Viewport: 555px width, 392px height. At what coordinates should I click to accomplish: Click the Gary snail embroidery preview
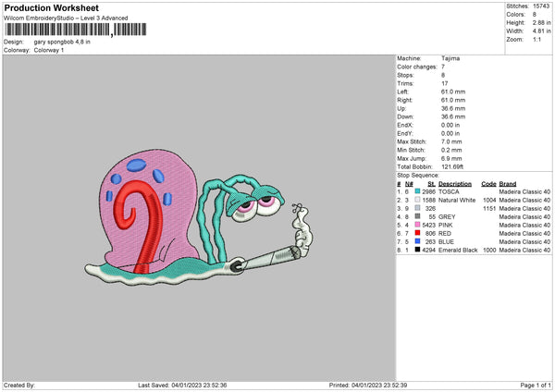pos(198,217)
